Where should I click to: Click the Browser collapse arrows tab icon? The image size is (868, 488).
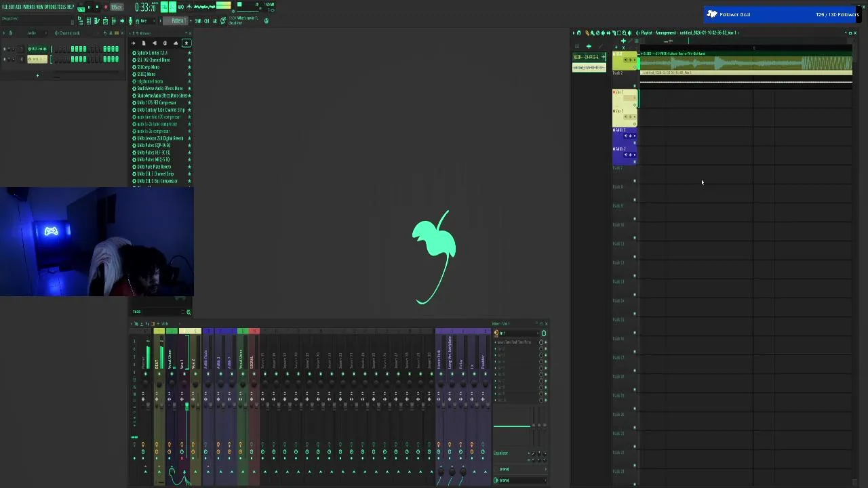click(134, 43)
